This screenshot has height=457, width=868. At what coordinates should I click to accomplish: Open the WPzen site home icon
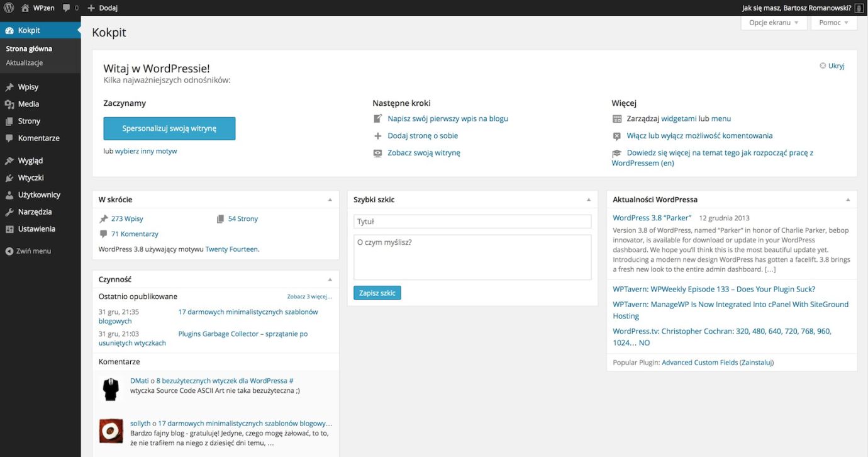point(25,8)
